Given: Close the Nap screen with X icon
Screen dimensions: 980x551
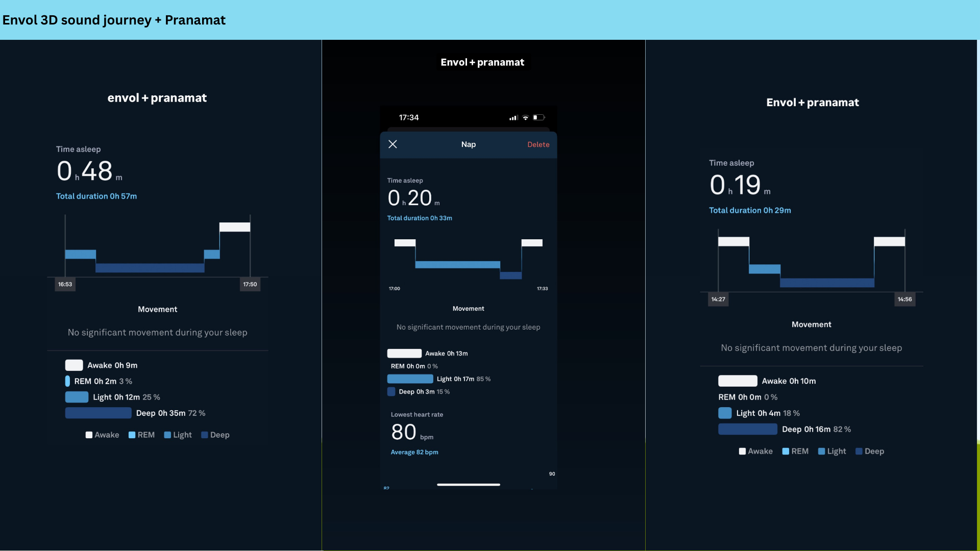Looking at the screenshot, I should point(393,144).
